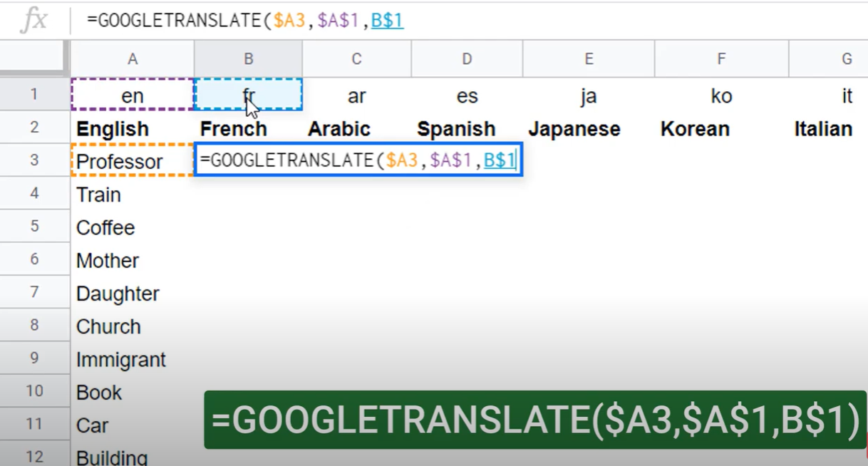Click the fx formula bar icon

pos(34,20)
